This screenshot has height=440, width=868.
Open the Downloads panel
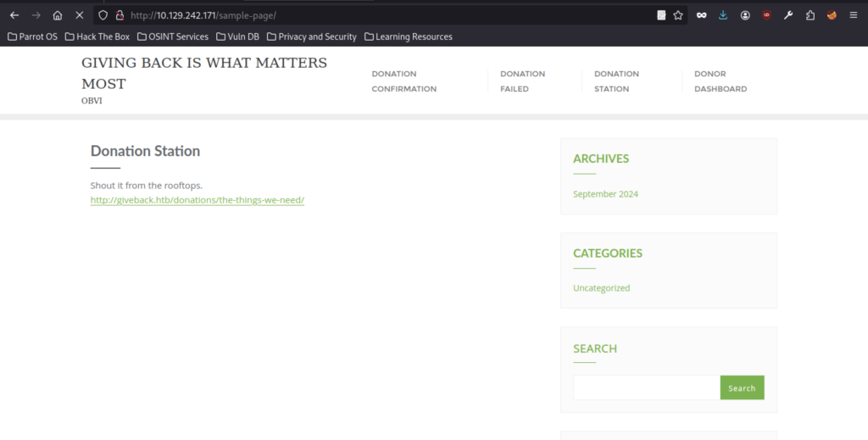pos(723,15)
